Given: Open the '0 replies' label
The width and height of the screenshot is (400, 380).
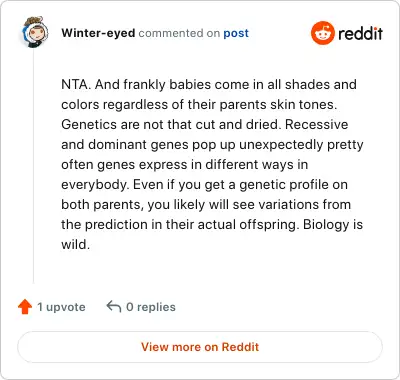Looking at the screenshot, I should (151, 307).
